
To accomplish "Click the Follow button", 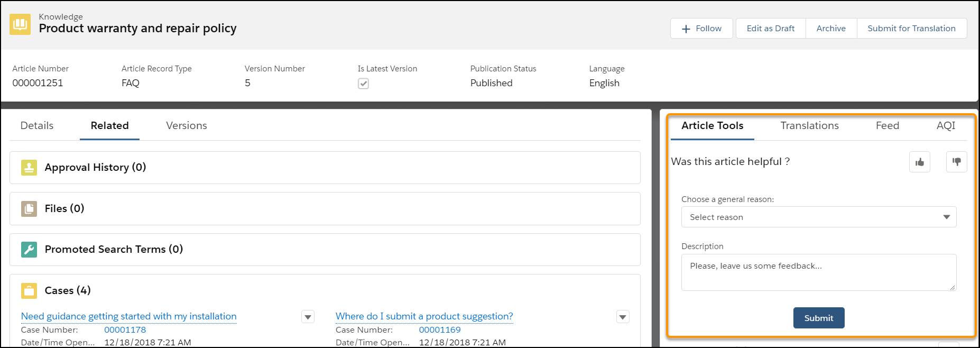I will click(x=701, y=29).
